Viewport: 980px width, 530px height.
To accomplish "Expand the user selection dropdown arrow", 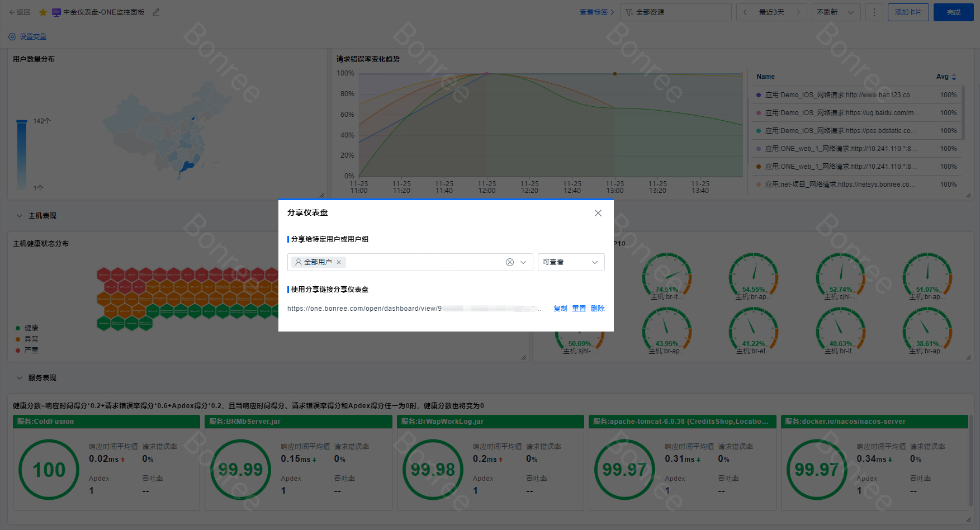I will (524, 262).
